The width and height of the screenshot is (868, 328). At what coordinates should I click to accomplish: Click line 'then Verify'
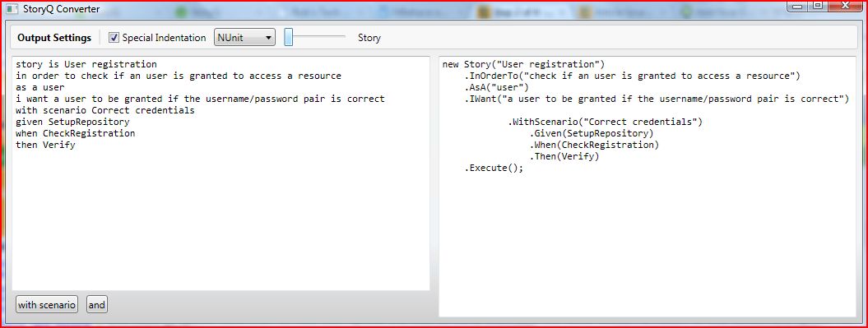tap(45, 146)
